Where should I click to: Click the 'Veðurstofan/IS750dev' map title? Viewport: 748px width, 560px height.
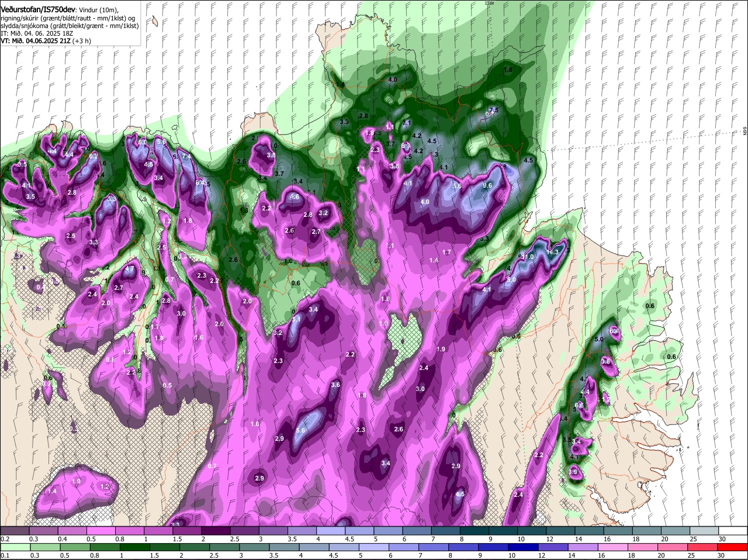point(38,9)
